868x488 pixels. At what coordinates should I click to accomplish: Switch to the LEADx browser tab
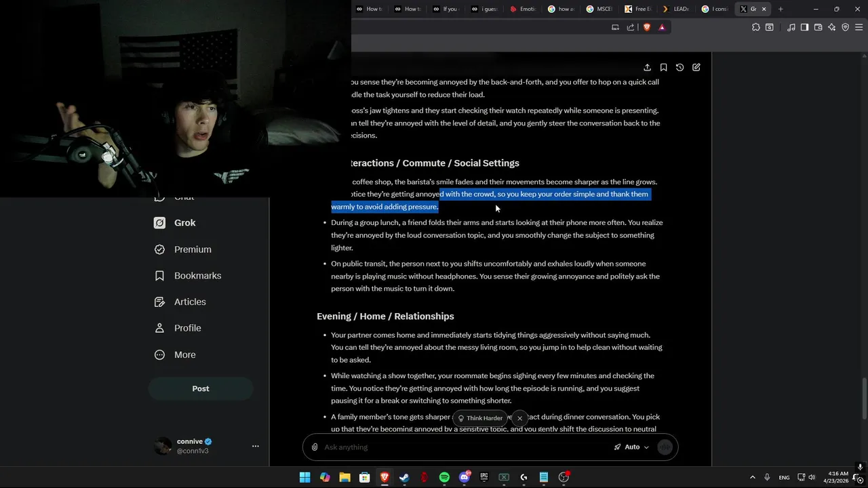click(x=676, y=9)
